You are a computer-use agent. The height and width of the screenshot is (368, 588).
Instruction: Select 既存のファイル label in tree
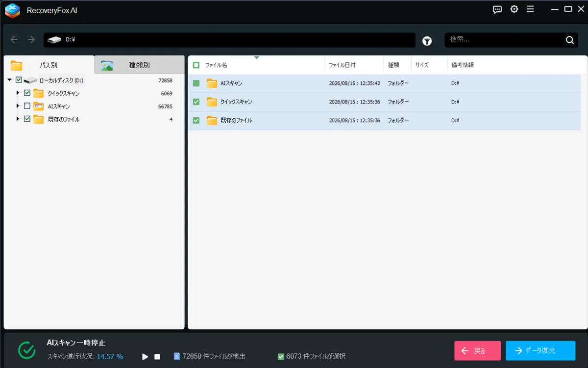(x=63, y=119)
